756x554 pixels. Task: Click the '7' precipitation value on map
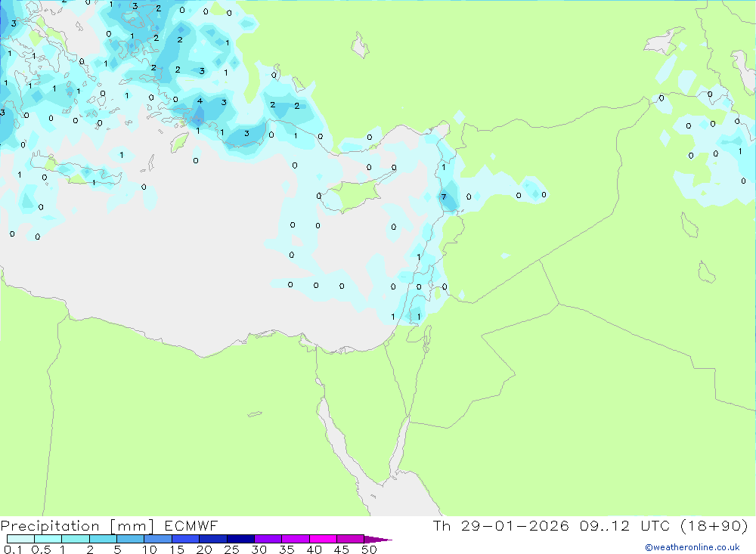[x=444, y=197]
